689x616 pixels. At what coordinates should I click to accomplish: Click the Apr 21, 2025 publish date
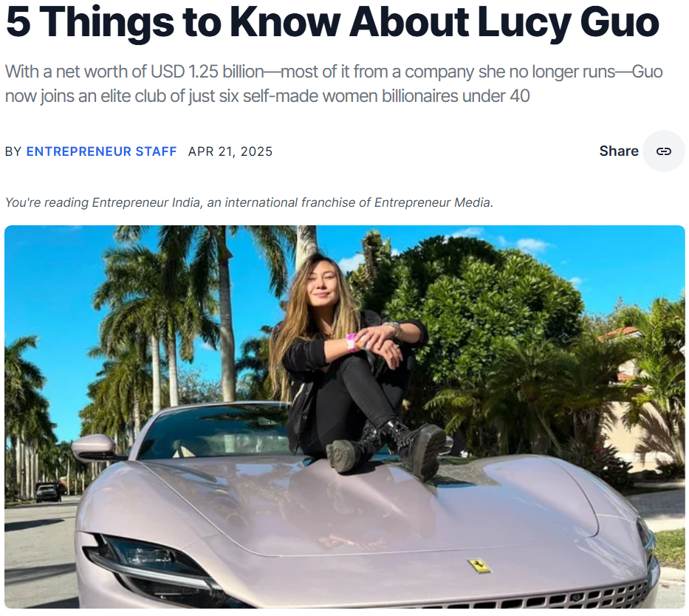click(x=230, y=151)
